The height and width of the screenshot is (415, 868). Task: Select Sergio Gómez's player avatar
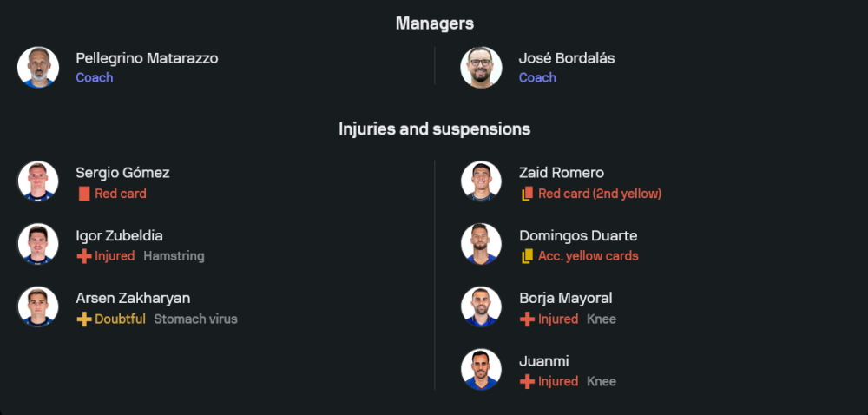point(38,182)
